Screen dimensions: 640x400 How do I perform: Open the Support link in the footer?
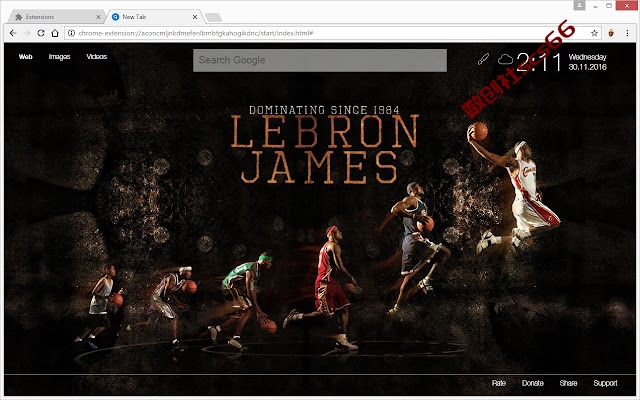pos(605,383)
